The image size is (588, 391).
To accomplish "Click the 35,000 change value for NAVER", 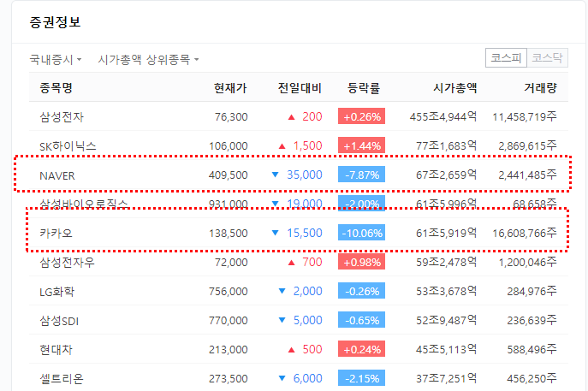I will coord(305,175).
